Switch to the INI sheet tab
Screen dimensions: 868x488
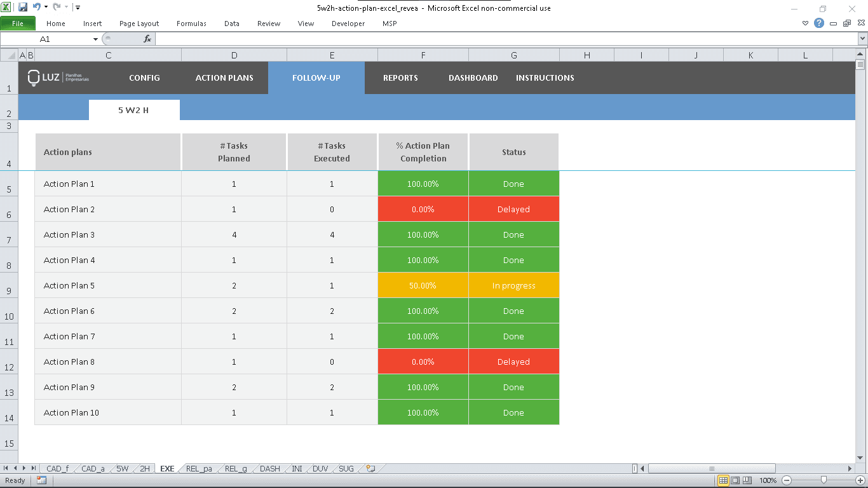(297, 468)
